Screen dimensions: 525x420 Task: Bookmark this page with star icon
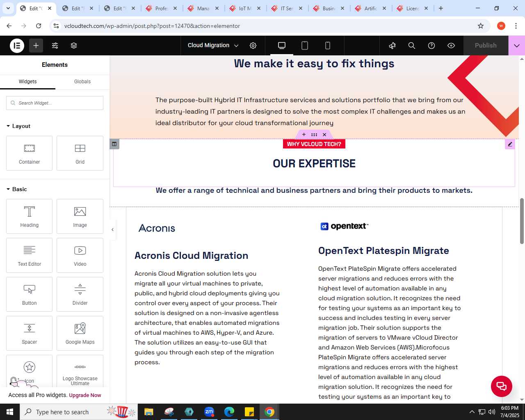click(x=481, y=26)
